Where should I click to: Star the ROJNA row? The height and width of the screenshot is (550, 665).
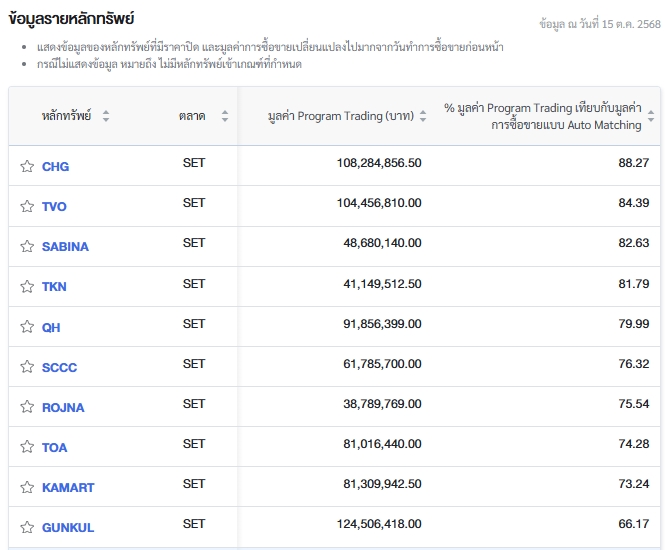pyautogui.click(x=27, y=407)
